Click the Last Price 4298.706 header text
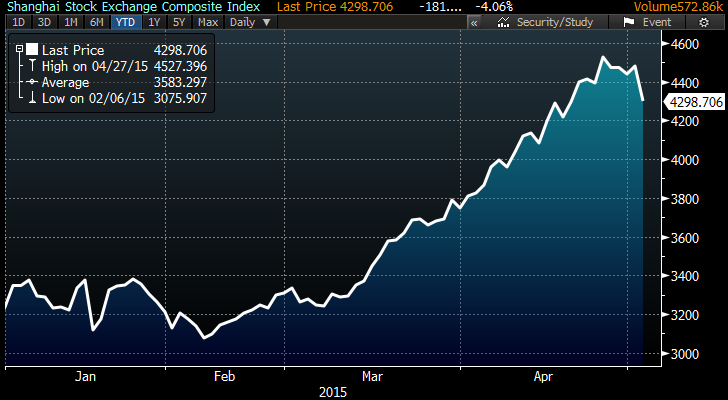Screen dimensions: 728x400 [335, 7]
